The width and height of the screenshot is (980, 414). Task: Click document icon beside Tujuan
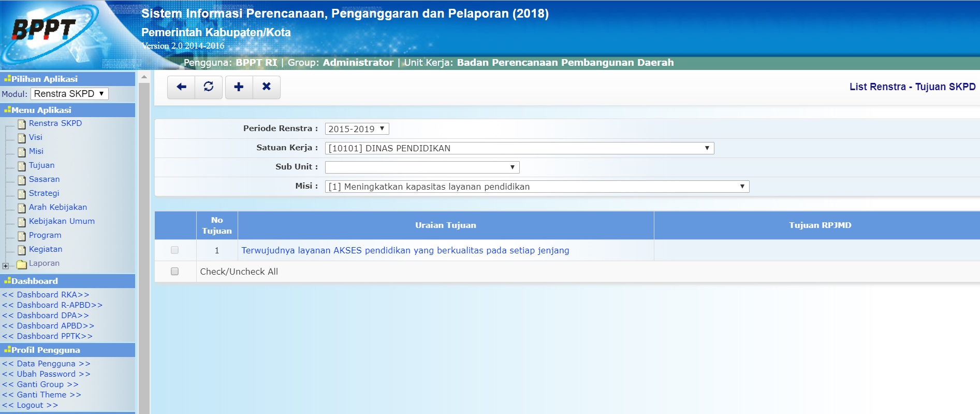tap(22, 166)
